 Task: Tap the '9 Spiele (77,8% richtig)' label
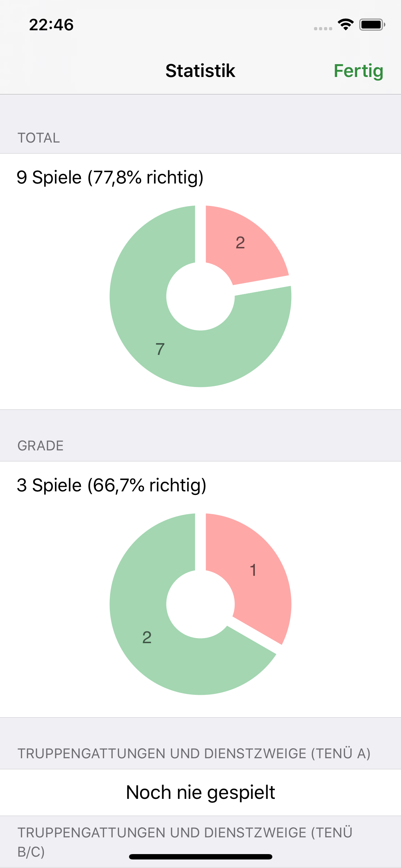click(110, 177)
